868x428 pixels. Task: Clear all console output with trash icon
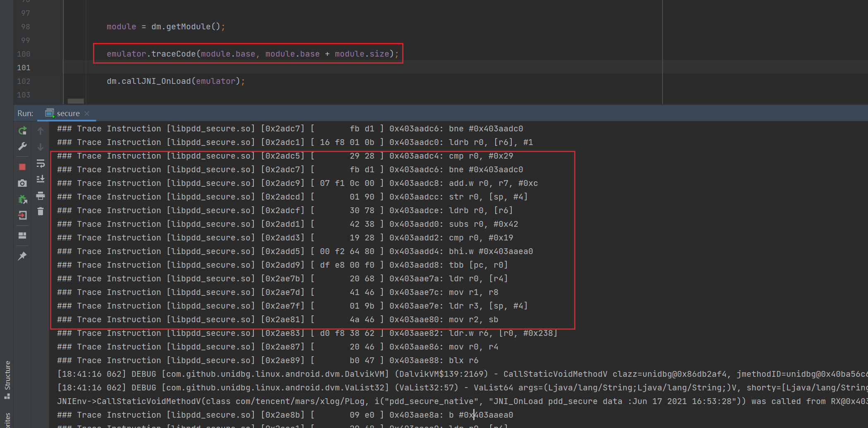pyautogui.click(x=41, y=212)
